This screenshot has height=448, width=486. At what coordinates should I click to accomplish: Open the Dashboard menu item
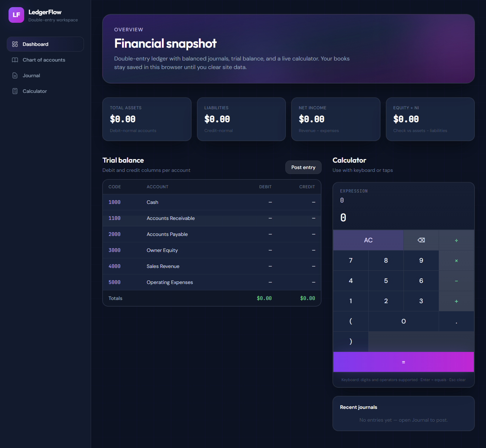45,44
